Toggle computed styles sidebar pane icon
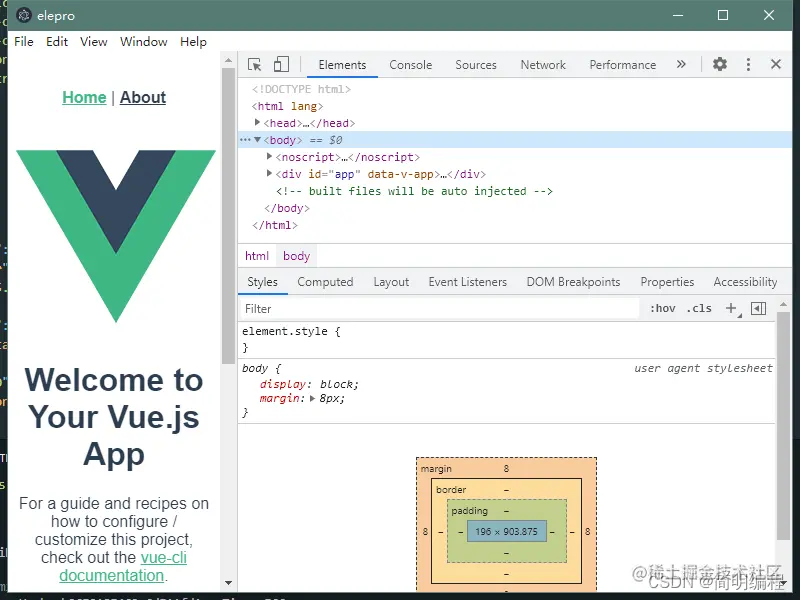This screenshot has width=800, height=600. [758, 308]
